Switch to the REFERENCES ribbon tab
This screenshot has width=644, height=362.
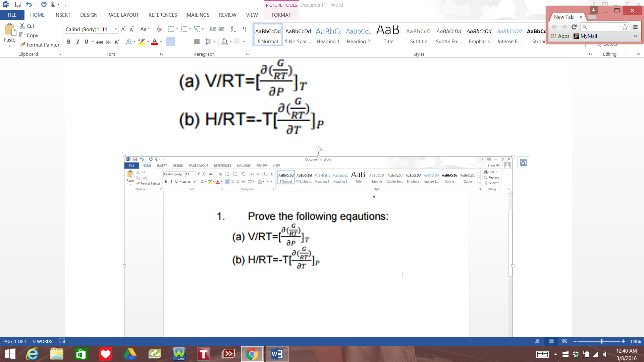pos(163,15)
